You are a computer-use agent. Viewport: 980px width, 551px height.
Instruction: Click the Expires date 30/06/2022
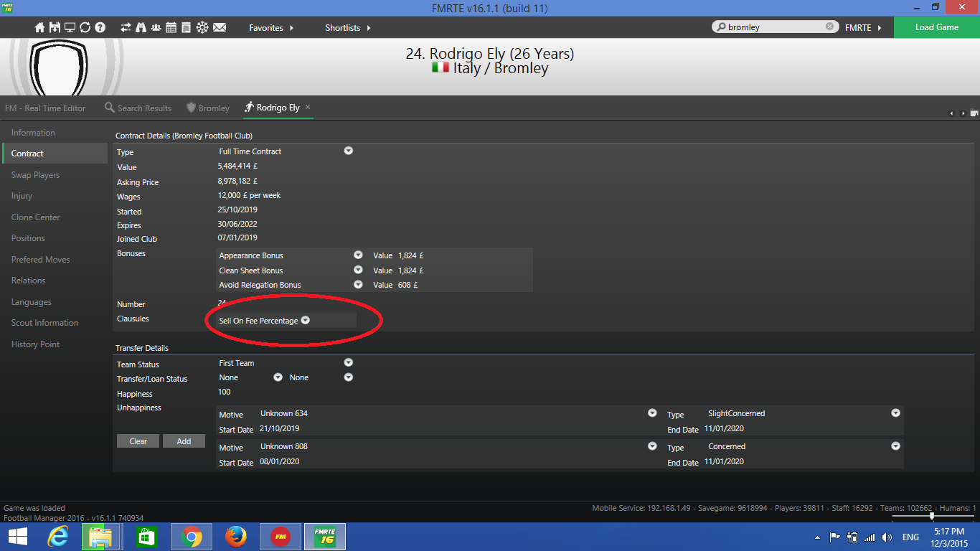click(x=237, y=224)
